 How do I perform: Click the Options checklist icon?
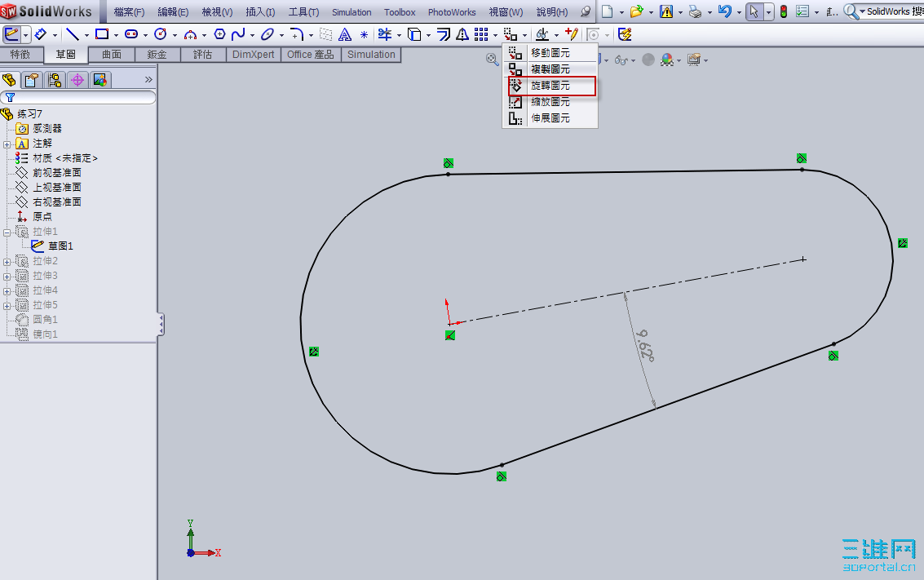point(802,11)
